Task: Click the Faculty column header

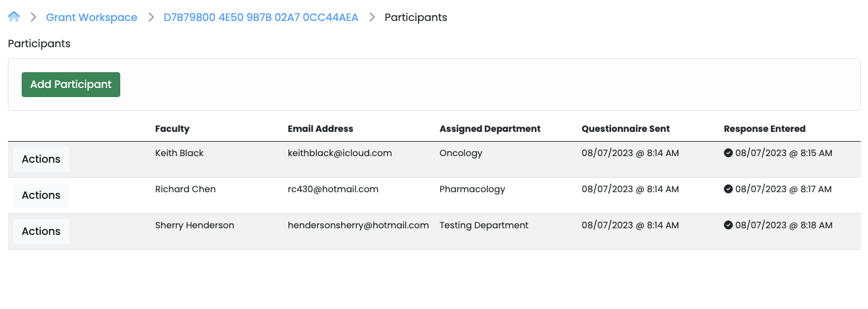Action: point(172,129)
